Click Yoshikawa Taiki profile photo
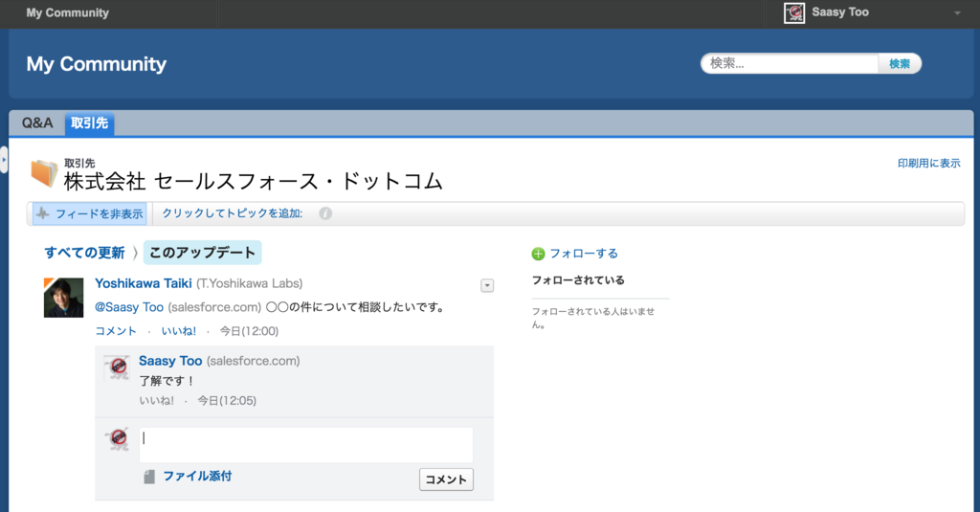The width and height of the screenshot is (980, 512). point(63,298)
